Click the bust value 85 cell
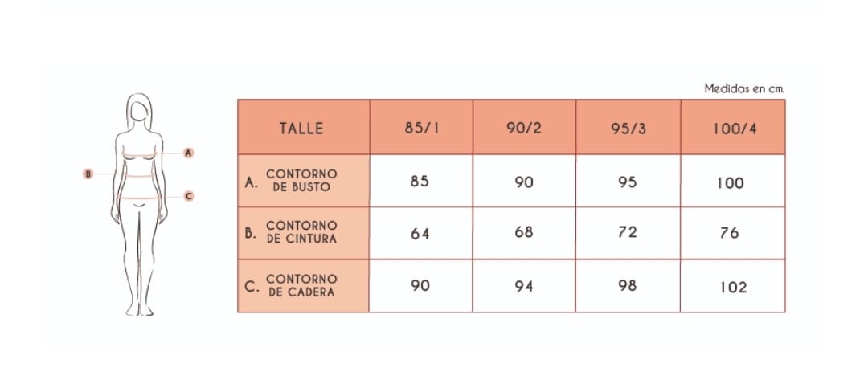This screenshot has width=868, height=392. point(421,181)
